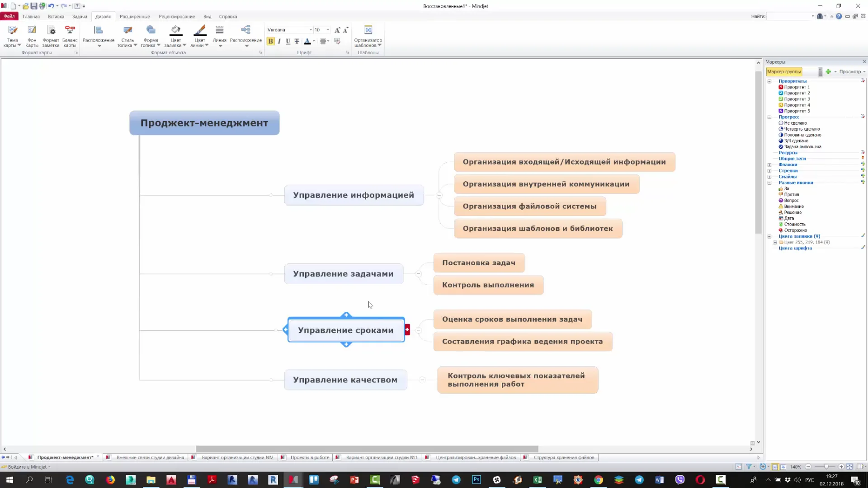Open the Verdana font dropdown

[x=310, y=30]
